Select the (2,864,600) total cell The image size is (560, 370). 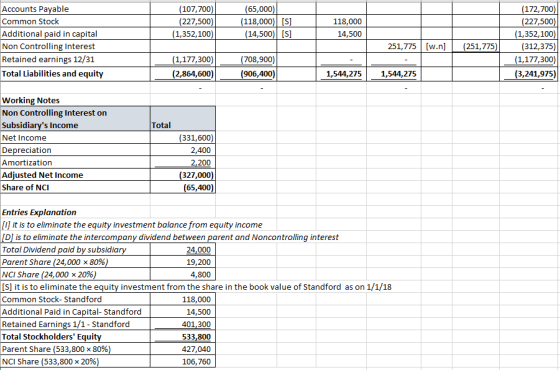[183, 74]
